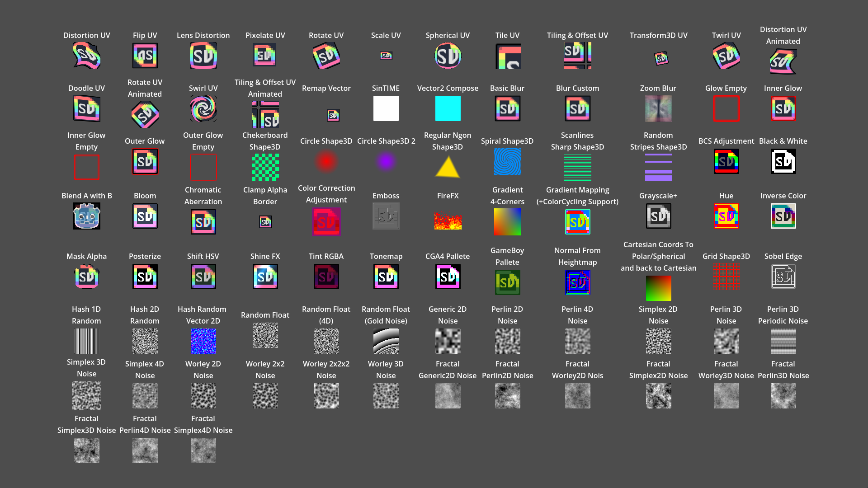868x488 pixels.
Task: Open the Perlin 3D Periodic Noise thumbnail
Action: pos(783,341)
